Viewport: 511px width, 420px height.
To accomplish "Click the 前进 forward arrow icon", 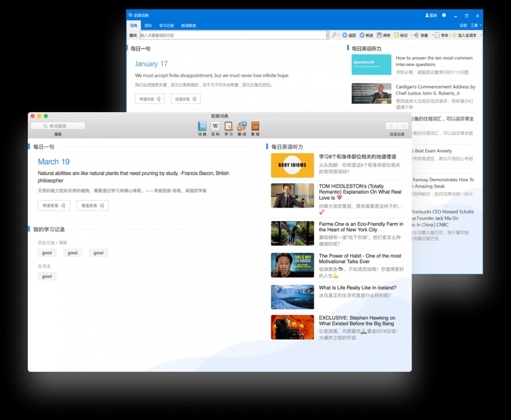I will pos(362,36).
